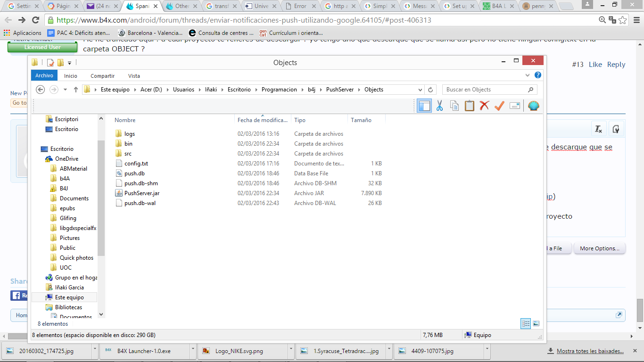
Task: Click the translate icon in address bar
Action: click(612, 20)
